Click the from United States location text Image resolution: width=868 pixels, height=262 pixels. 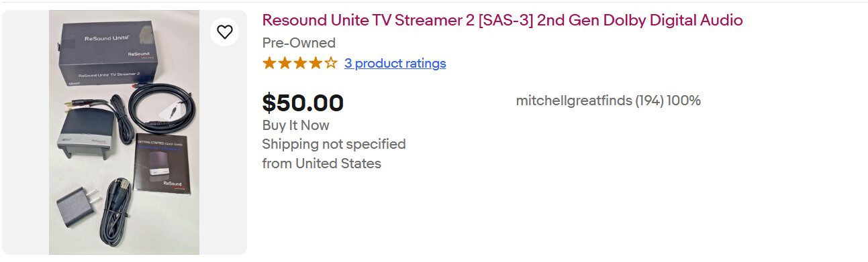coord(322,163)
